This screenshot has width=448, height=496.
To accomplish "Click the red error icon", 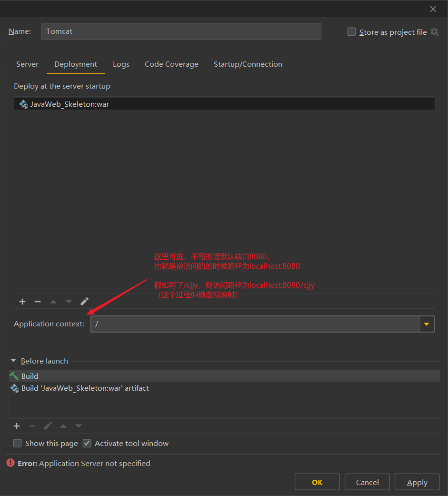I will 10,463.
